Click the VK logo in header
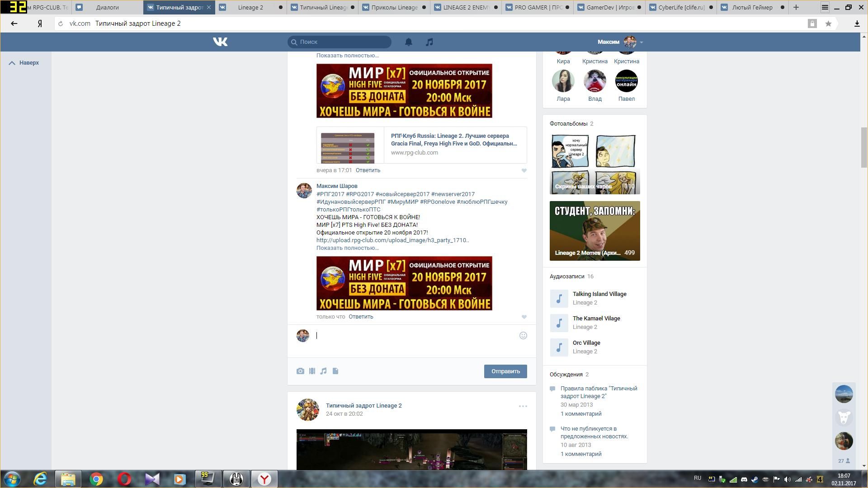 [x=220, y=42]
